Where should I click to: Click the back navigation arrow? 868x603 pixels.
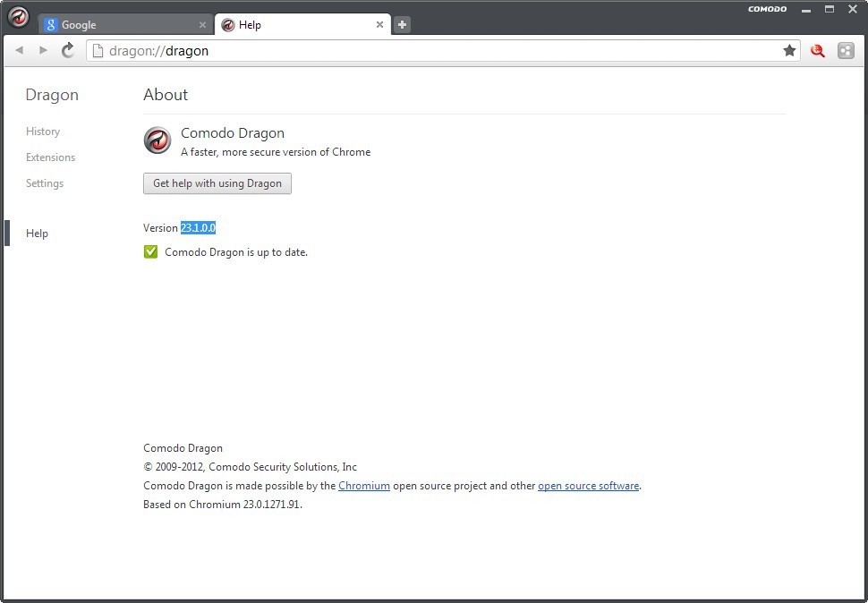click(19, 51)
